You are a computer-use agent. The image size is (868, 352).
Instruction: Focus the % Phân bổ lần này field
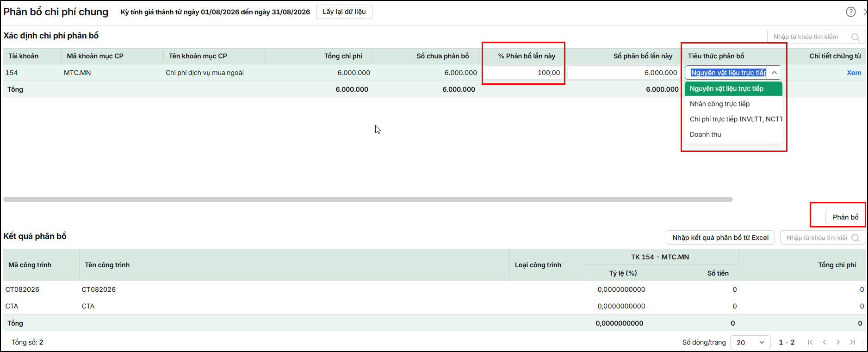pyautogui.click(x=523, y=73)
